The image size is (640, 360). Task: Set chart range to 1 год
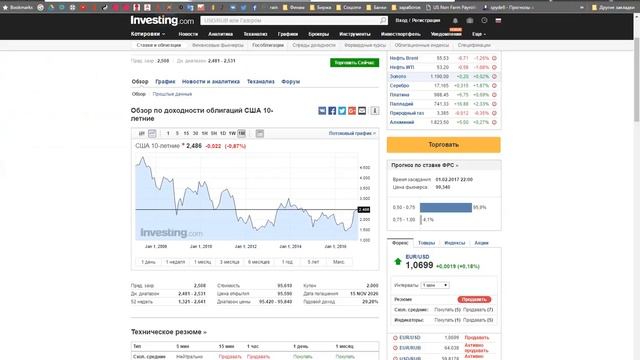(x=287, y=262)
